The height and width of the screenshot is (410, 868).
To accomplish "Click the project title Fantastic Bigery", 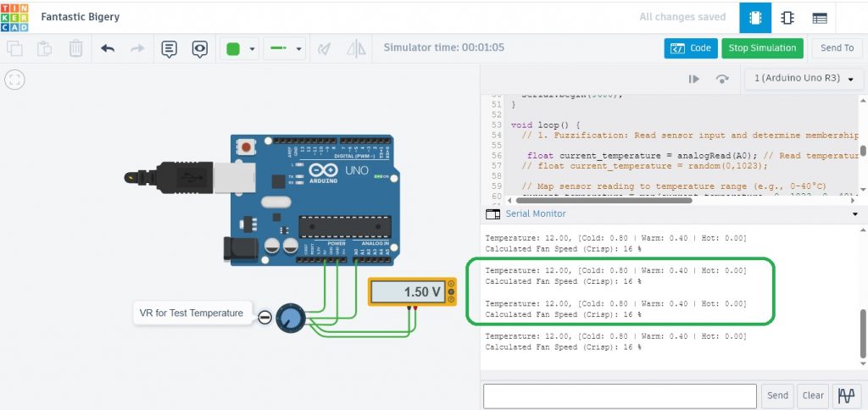I will coord(80,17).
